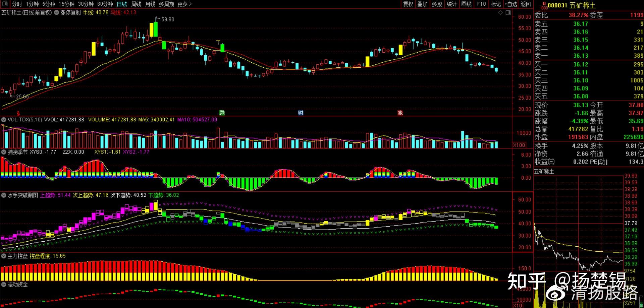This screenshot has height=308, width=644.
Task: Click the X100 volume scale label
Action: tap(519, 145)
